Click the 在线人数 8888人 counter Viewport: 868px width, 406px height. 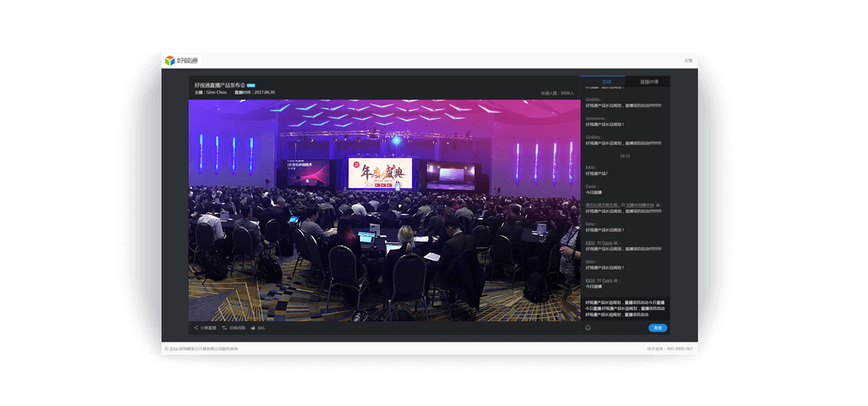557,93
